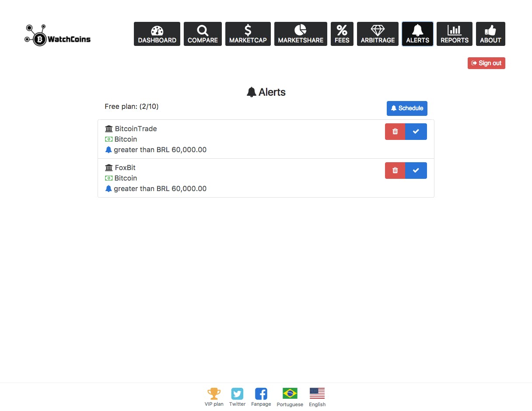Image resolution: width=532 pixels, height=411 pixels.
Task: Select the Alerts nav item
Action: (x=418, y=34)
